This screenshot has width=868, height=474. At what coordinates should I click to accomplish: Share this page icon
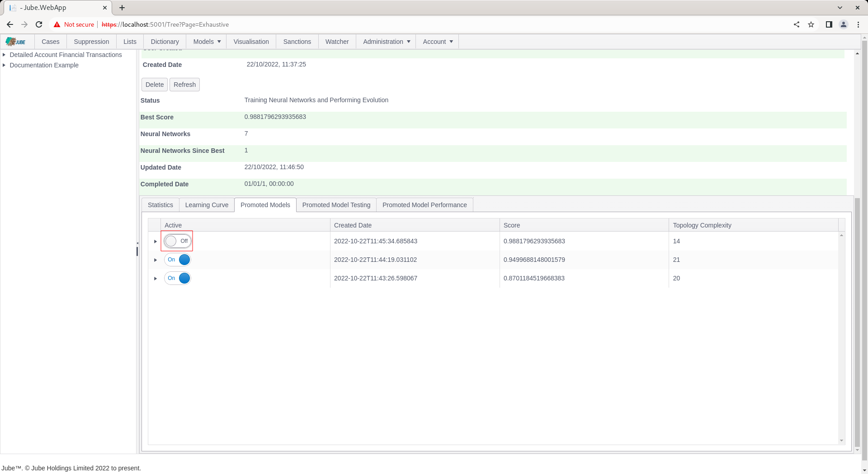[797, 24]
